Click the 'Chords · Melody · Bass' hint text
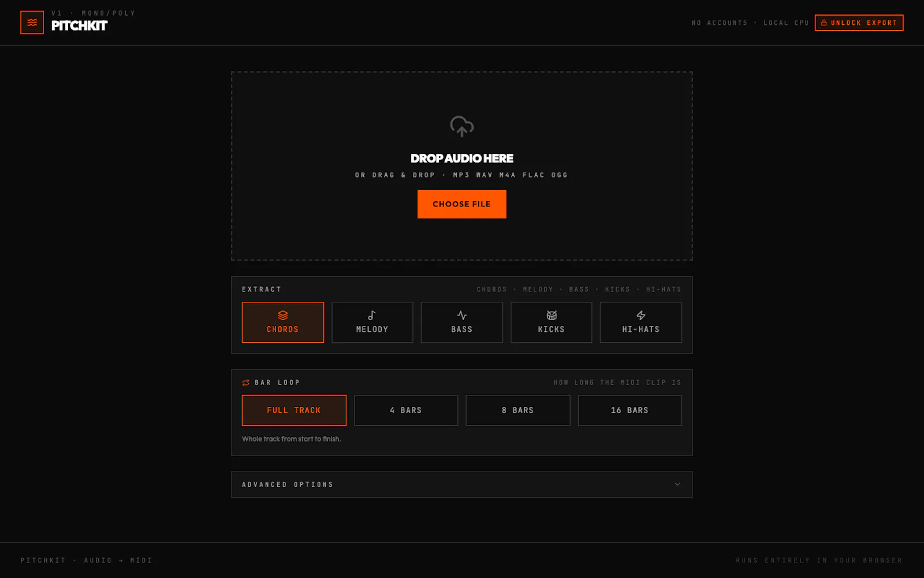924x578 pixels. [x=579, y=290]
